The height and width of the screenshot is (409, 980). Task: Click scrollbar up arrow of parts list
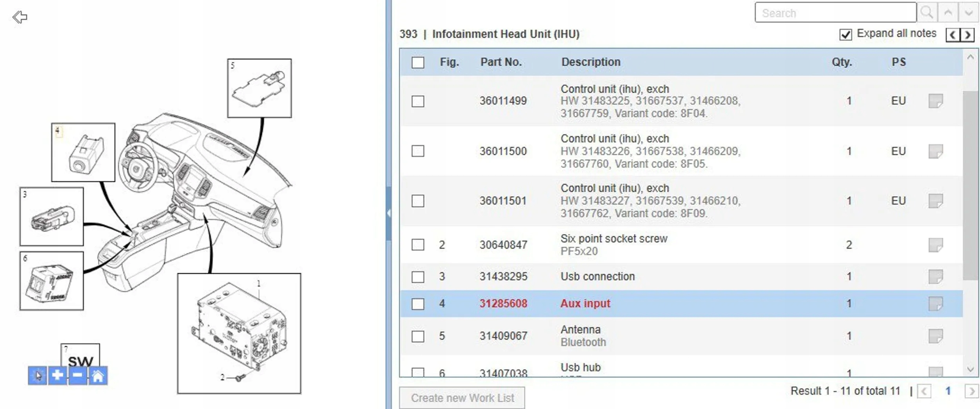point(970,57)
